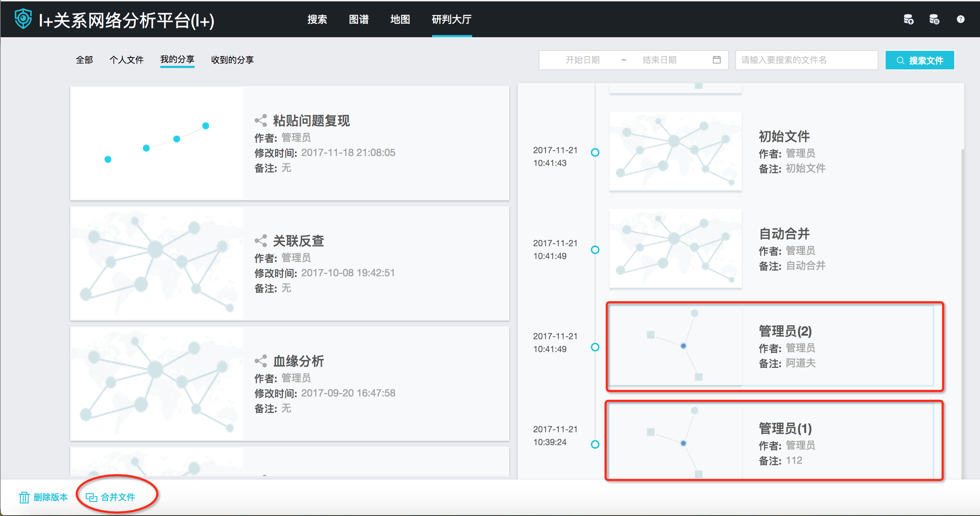This screenshot has width=980, height=516.
Task: Click the I+关系网络分析平台(I+) title
Action: pyautogui.click(x=126, y=20)
